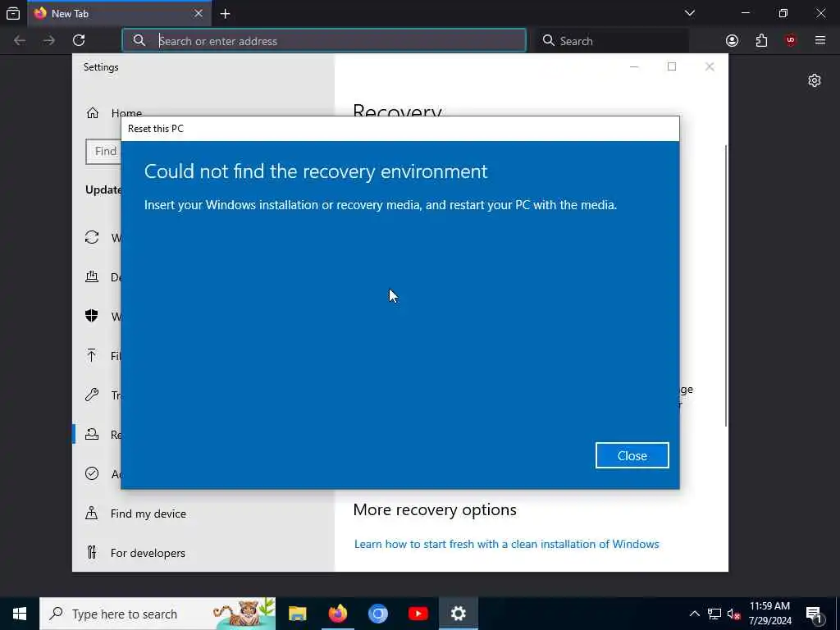The height and width of the screenshot is (630, 840).
Task: Open Backup upload-arrow icon in sidebar
Action: [92, 356]
